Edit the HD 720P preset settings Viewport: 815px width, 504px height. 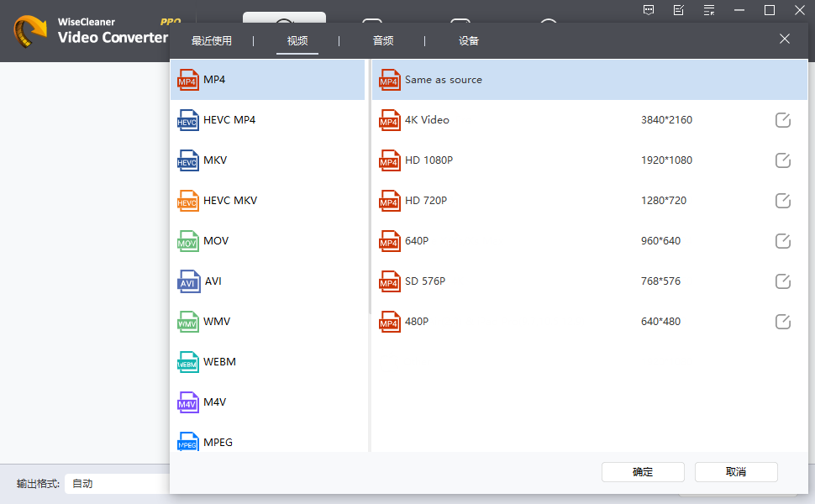click(x=783, y=201)
